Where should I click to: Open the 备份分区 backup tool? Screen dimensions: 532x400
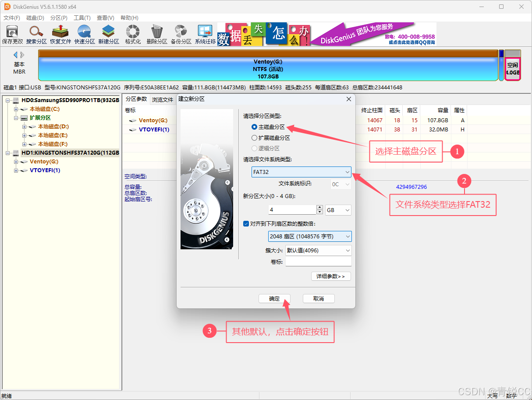pyautogui.click(x=181, y=34)
